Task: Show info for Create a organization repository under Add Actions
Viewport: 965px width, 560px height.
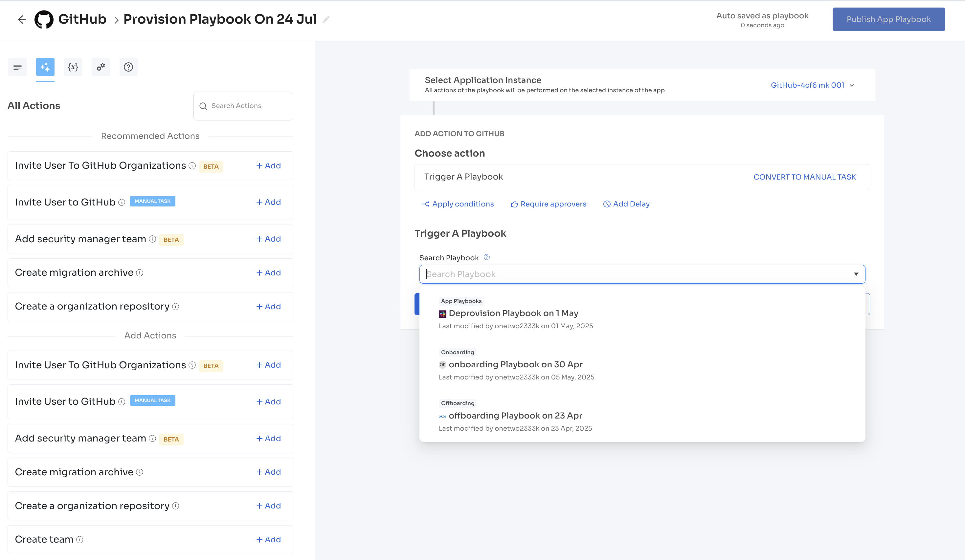Action: pos(176,506)
